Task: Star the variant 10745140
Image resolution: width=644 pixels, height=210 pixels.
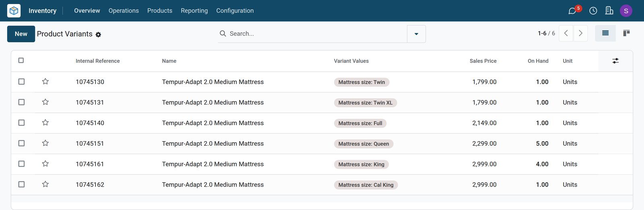Action: (x=45, y=123)
